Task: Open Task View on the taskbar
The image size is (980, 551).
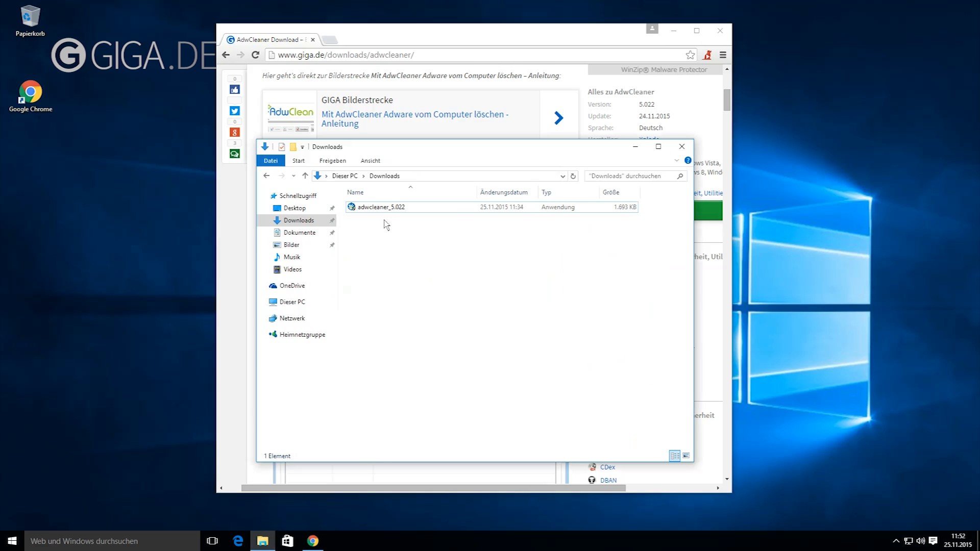Action: click(x=212, y=541)
